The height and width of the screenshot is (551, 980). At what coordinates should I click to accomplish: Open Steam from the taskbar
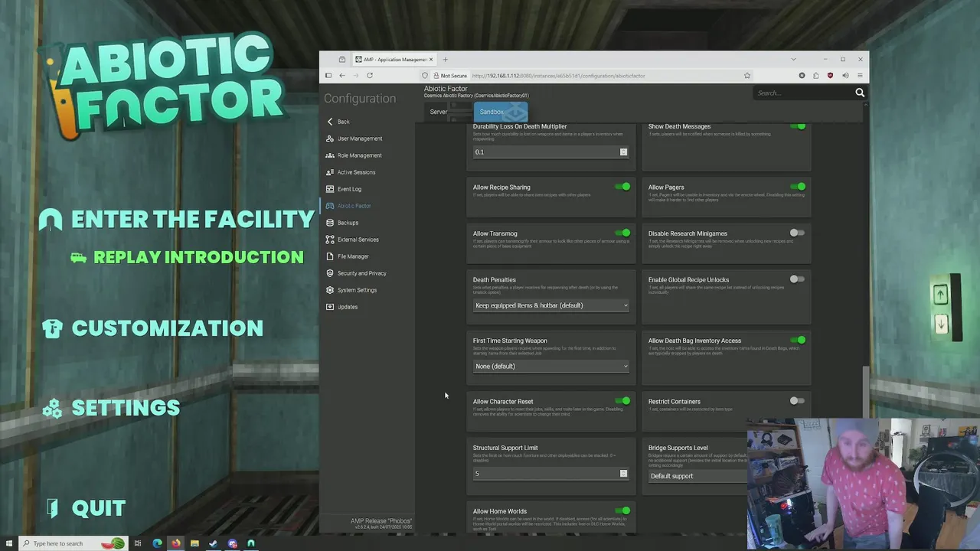pyautogui.click(x=213, y=543)
